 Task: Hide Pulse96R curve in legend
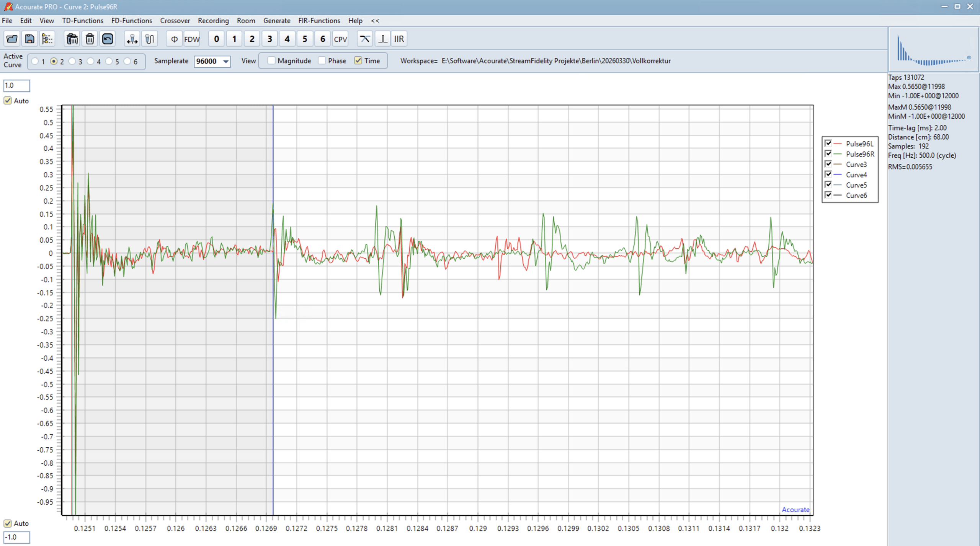[x=828, y=154]
